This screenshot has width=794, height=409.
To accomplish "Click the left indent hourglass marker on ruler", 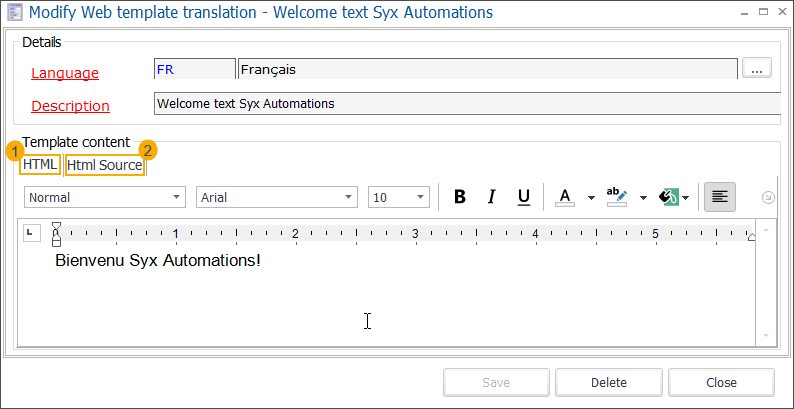I will 57,234.
